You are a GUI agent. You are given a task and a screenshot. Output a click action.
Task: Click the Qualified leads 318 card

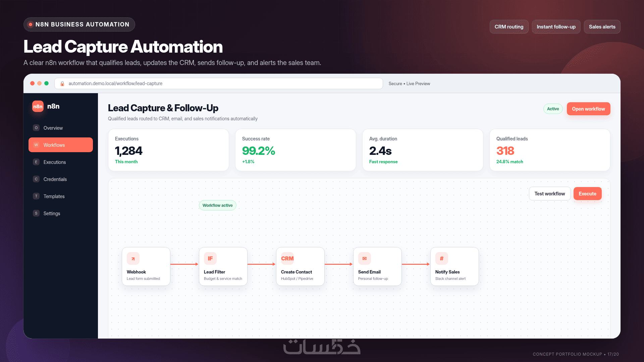550,150
